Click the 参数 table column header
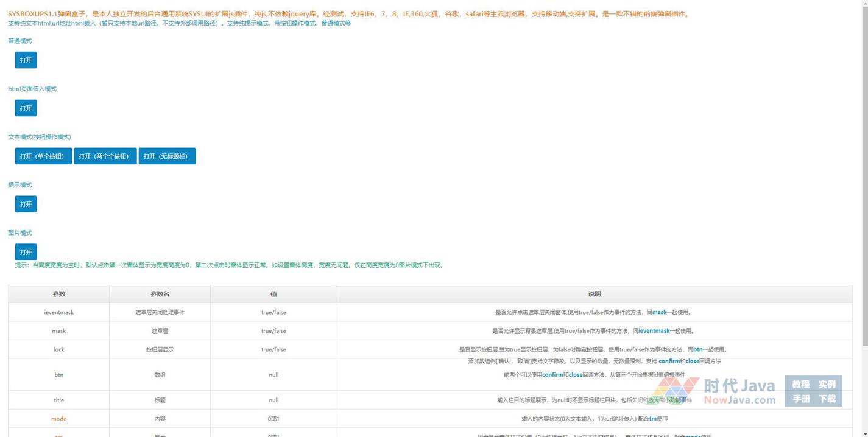The width and height of the screenshot is (868, 437). pos(58,294)
